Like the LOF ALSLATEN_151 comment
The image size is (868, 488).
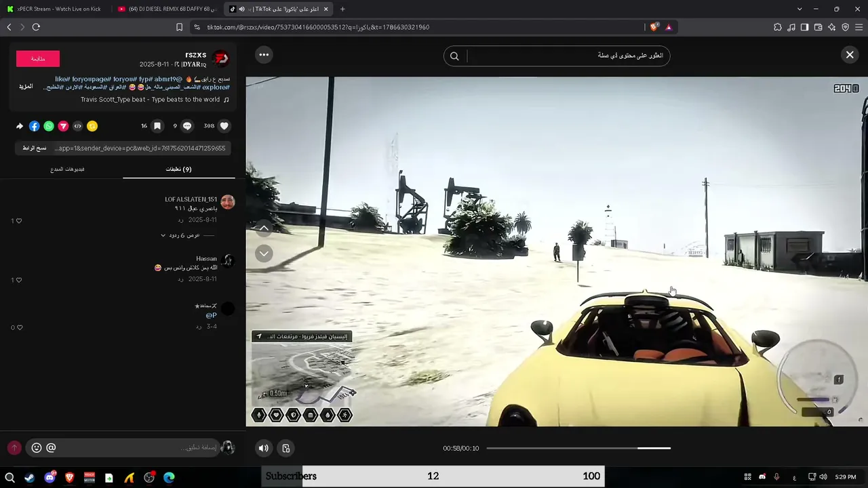18,221
